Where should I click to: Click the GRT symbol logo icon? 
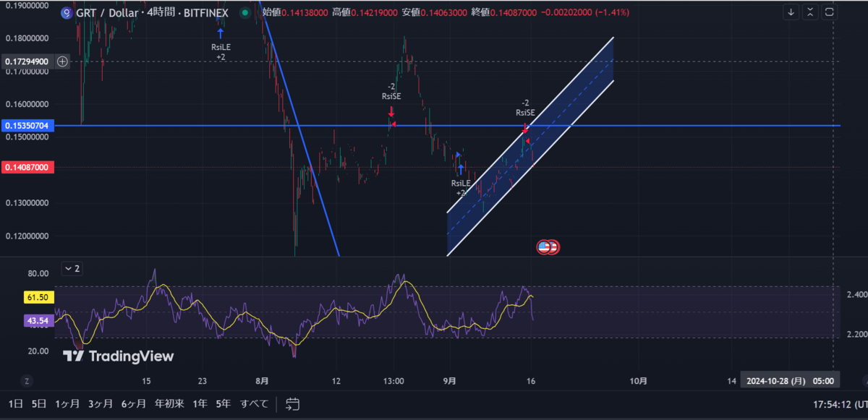(x=67, y=13)
